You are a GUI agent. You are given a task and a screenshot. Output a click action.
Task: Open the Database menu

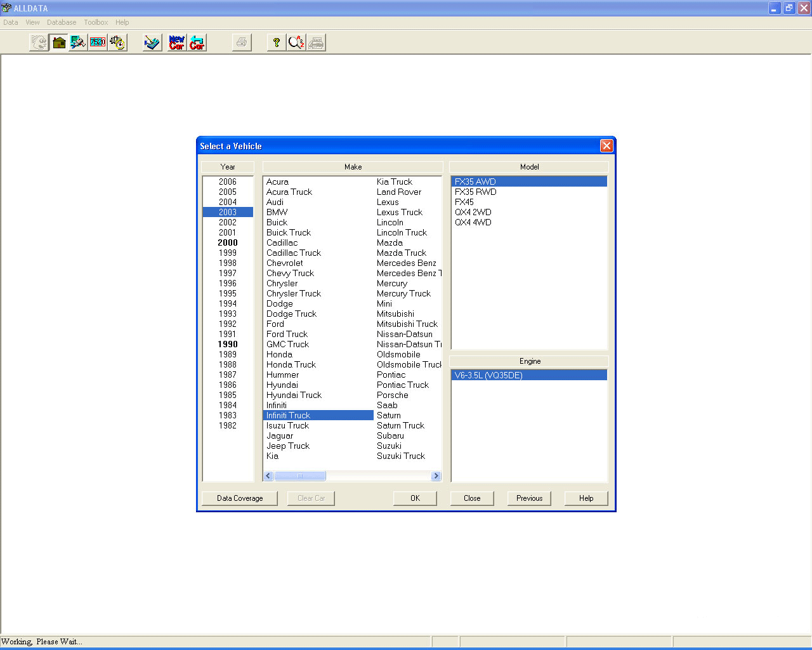click(x=62, y=22)
